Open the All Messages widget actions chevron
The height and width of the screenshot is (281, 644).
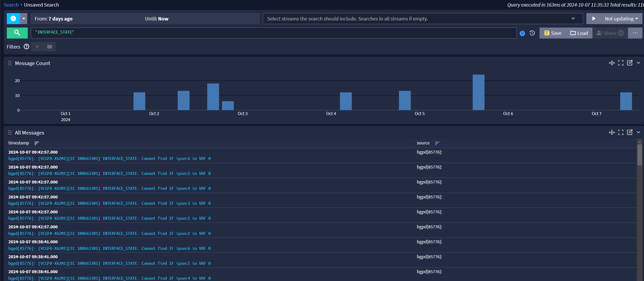tap(639, 132)
